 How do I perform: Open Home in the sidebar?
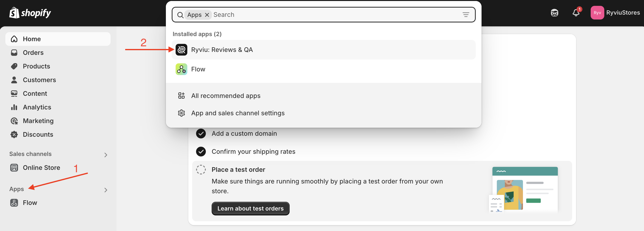58,39
